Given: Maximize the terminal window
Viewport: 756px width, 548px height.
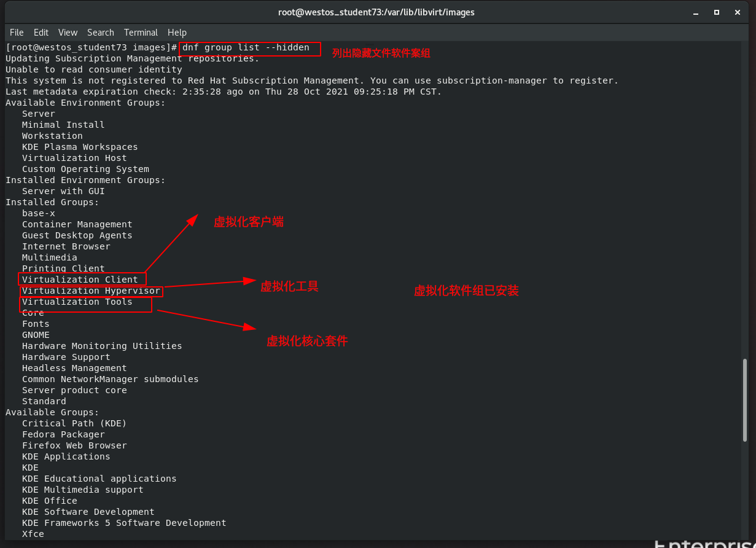Looking at the screenshot, I should (716, 12).
